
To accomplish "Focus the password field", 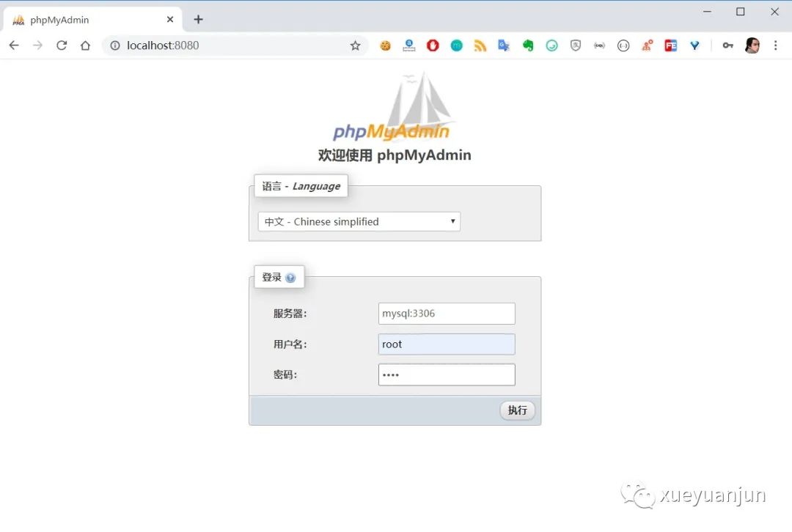I will tap(447, 374).
